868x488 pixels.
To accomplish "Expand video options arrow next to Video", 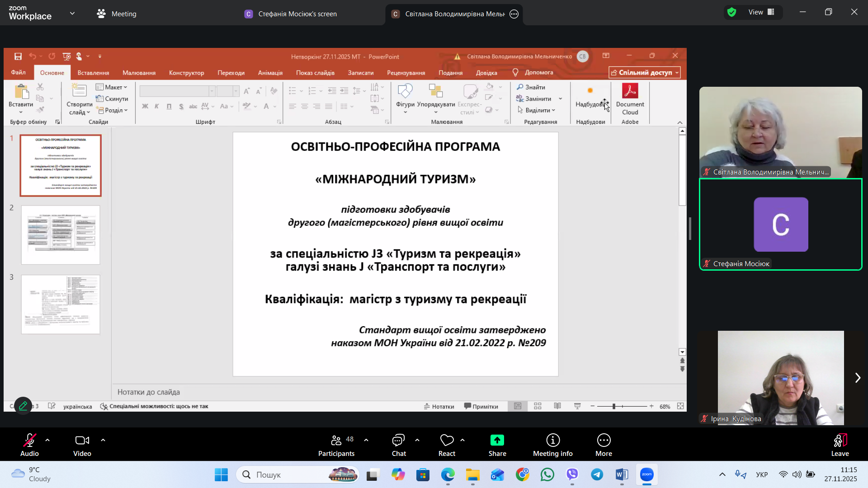I will [103, 440].
